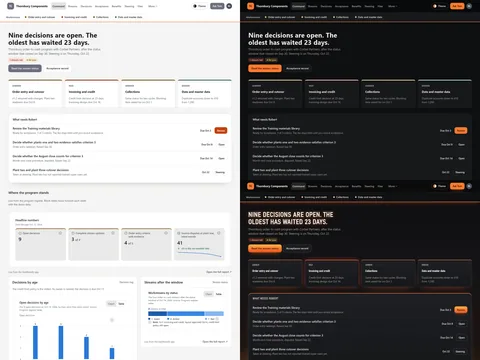Open Collections card in lower dark panel
This screenshot has width=480, height=360.
pyautogui.click(x=388, y=273)
